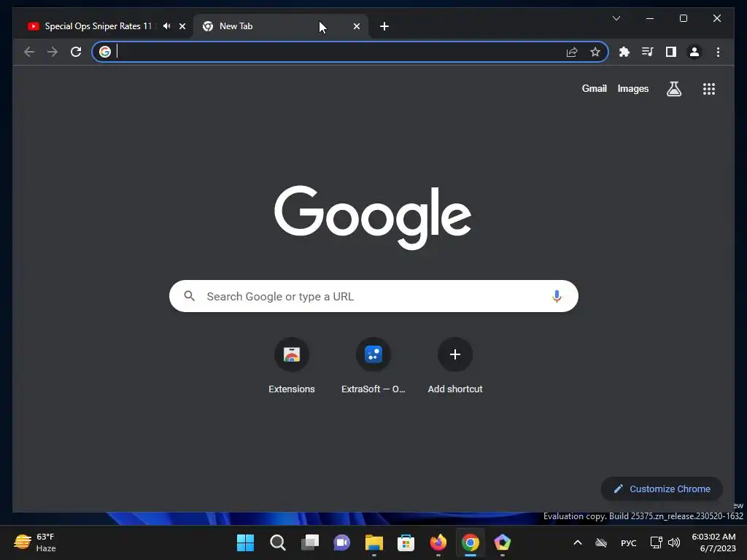This screenshot has width=747, height=560.
Task: Open the weather widget showing Haze
Action: click(35, 542)
